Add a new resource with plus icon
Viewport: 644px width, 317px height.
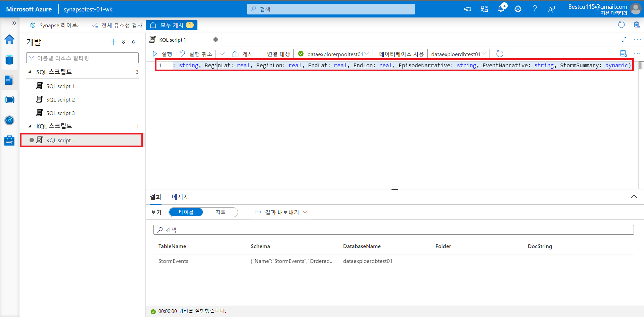pos(113,42)
